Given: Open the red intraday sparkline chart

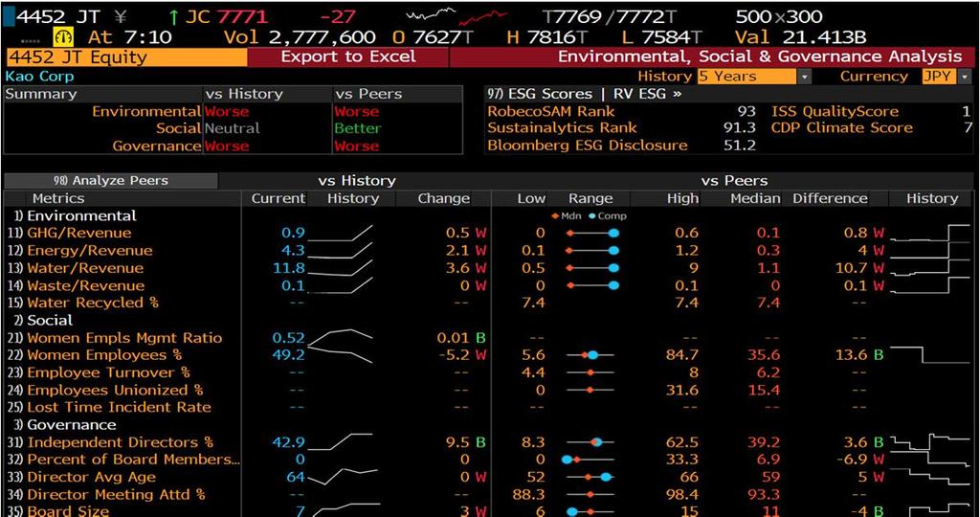Looking at the screenshot, I should (483, 17).
